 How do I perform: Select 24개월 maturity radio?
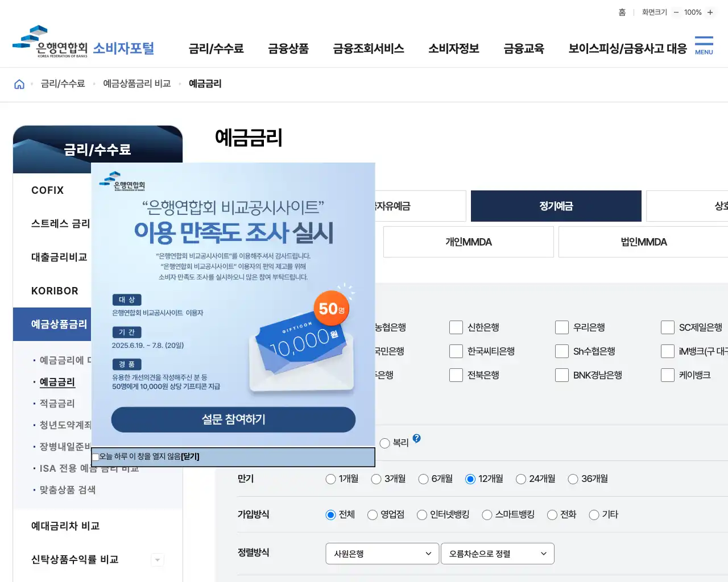click(520, 479)
